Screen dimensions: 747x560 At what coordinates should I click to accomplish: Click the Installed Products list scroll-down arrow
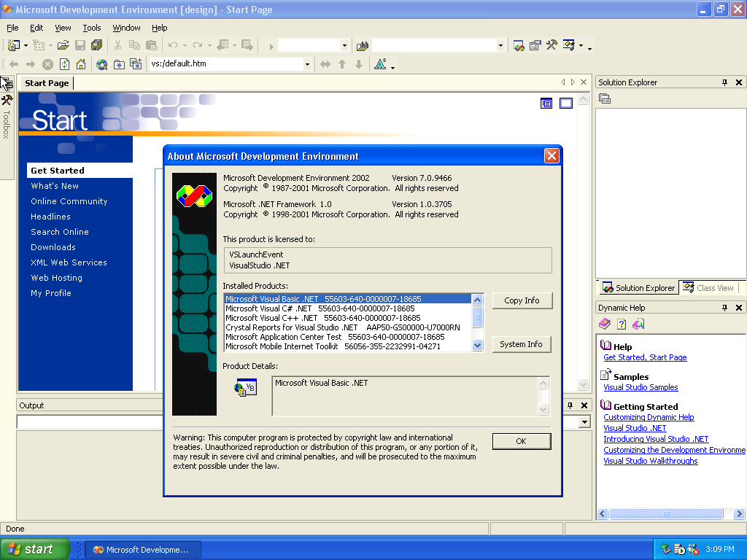point(477,345)
